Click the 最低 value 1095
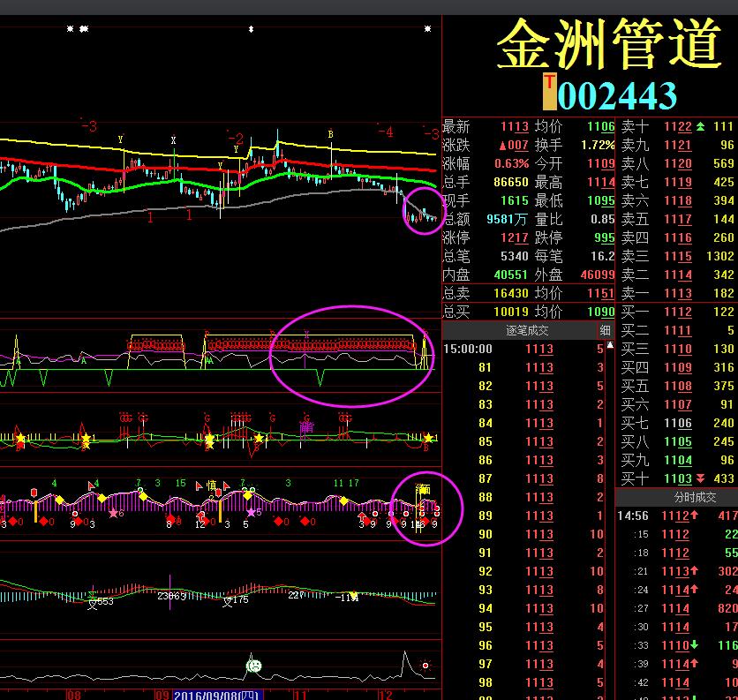The height and width of the screenshot is (700, 738). point(601,201)
